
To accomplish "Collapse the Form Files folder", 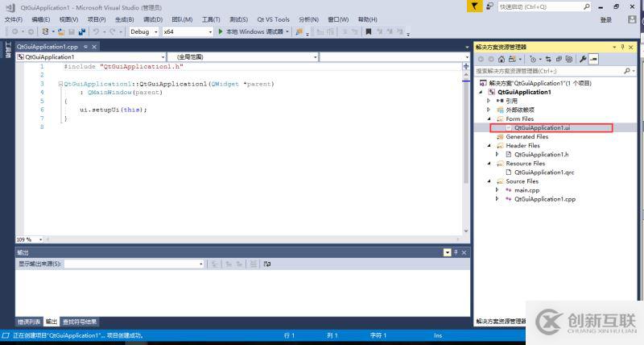I will pyautogui.click(x=489, y=118).
